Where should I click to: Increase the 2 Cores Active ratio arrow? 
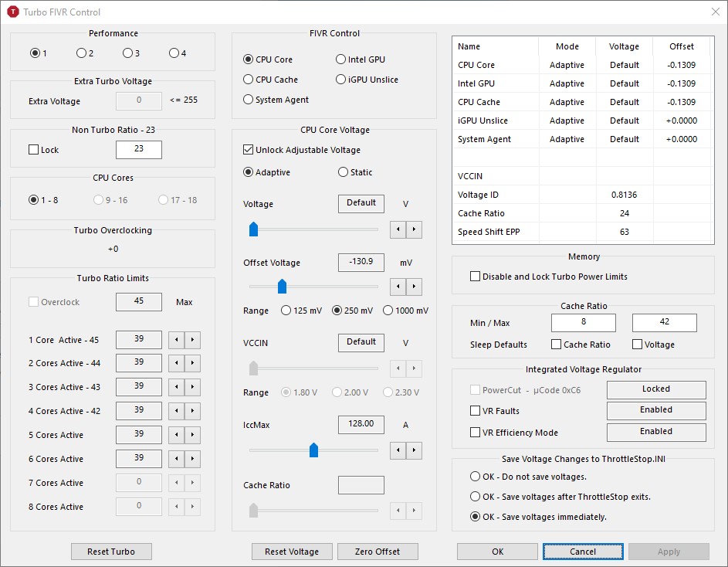pyautogui.click(x=192, y=363)
